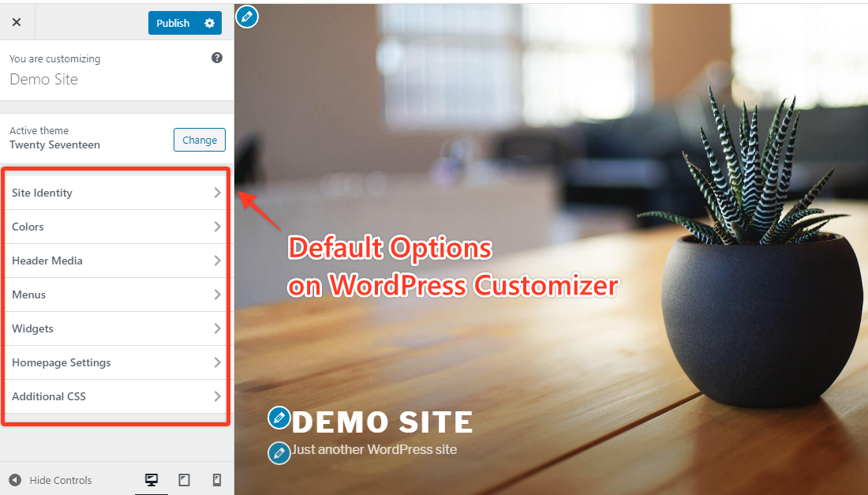Viewport: 868px width, 495px height.
Task: Expand the Site Identity panel
Action: coord(115,192)
